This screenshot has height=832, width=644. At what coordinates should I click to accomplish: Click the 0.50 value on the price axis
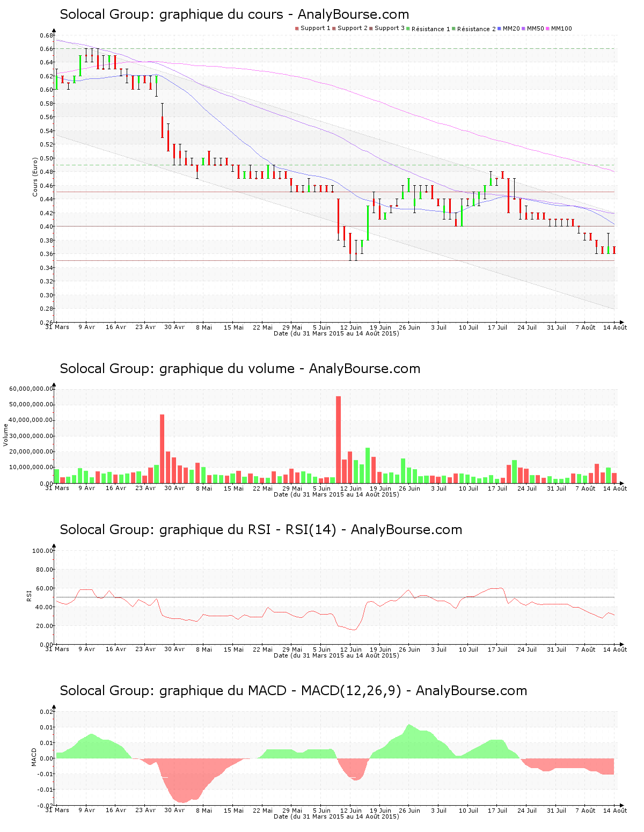coord(46,158)
